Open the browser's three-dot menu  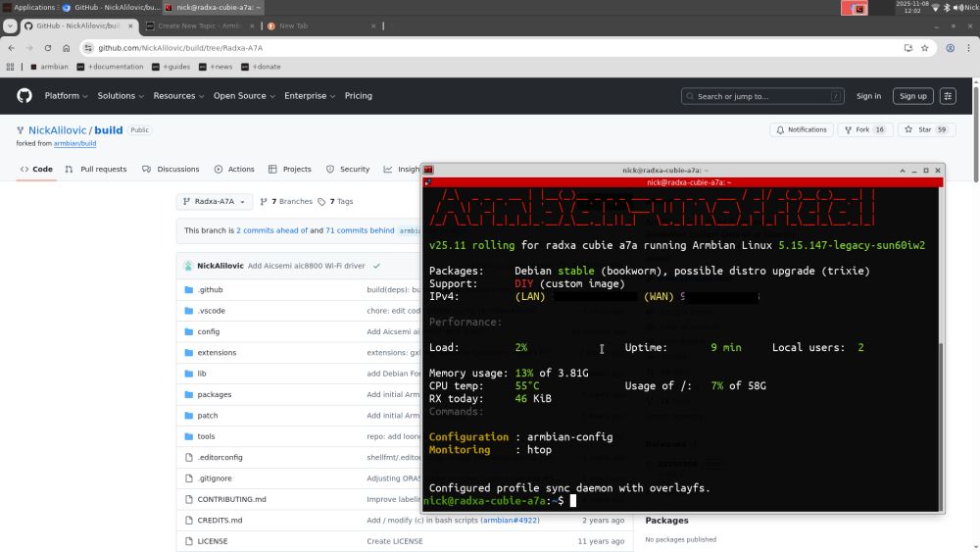pyautogui.click(x=968, y=48)
